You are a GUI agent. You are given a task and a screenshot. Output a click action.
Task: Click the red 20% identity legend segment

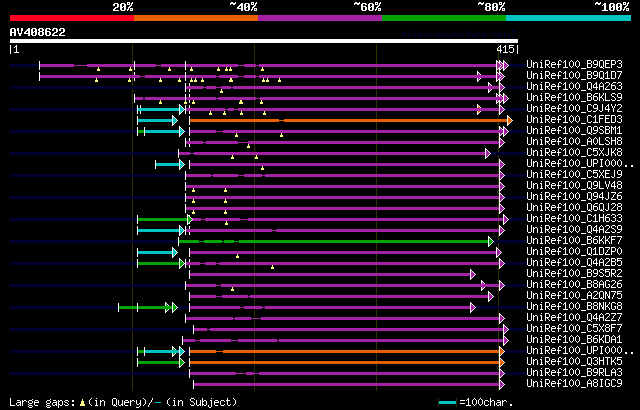pyautogui.click(x=72, y=18)
